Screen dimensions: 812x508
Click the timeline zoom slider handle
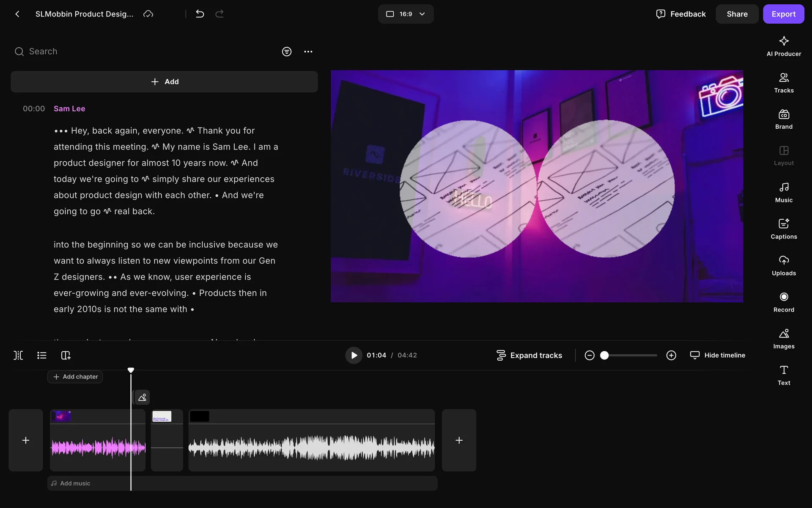(604, 355)
